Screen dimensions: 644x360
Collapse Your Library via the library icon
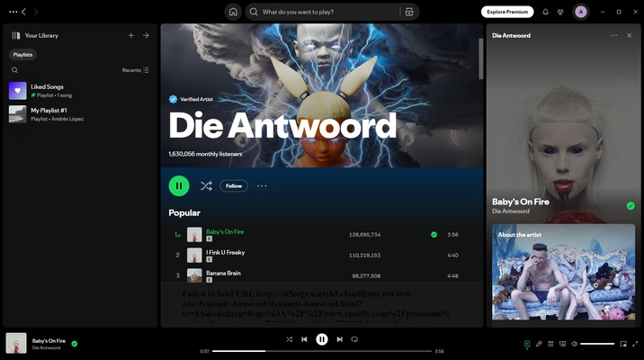[x=16, y=35]
